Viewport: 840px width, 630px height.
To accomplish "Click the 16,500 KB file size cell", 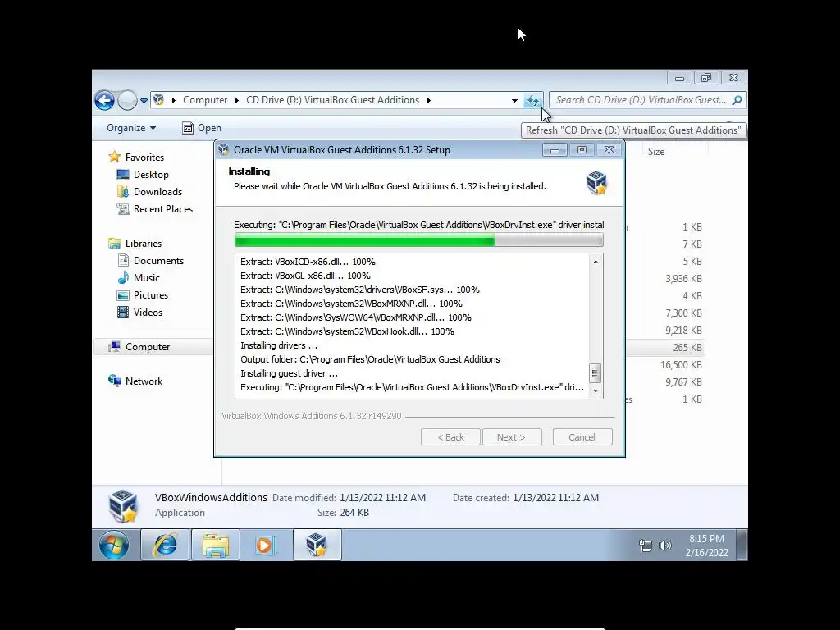I will pyautogui.click(x=681, y=365).
